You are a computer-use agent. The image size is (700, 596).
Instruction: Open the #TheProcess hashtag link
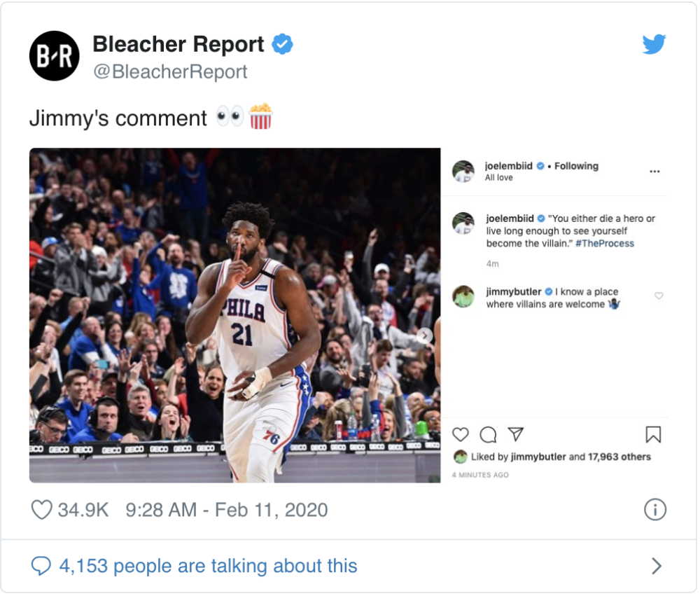tap(605, 244)
